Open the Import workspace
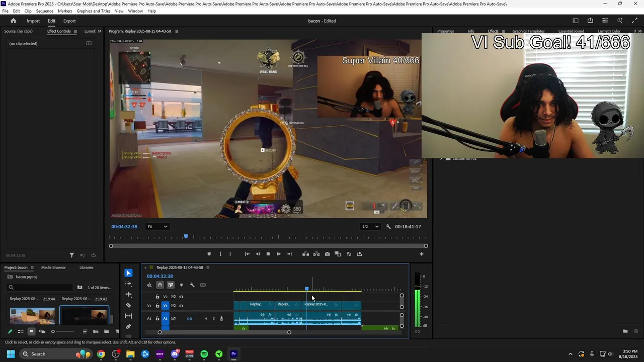This screenshot has height=362, width=644. pos(33,21)
